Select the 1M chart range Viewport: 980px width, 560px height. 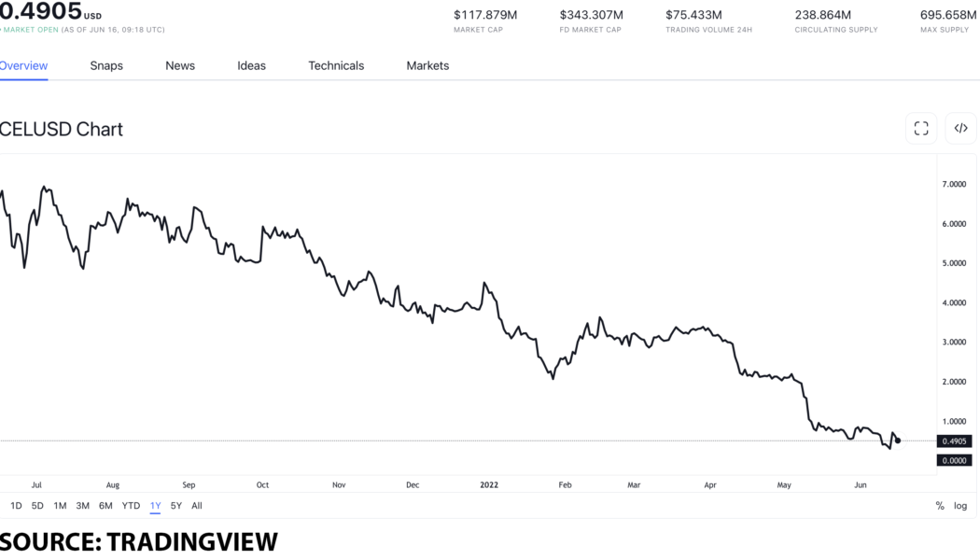[x=59, y=505]
